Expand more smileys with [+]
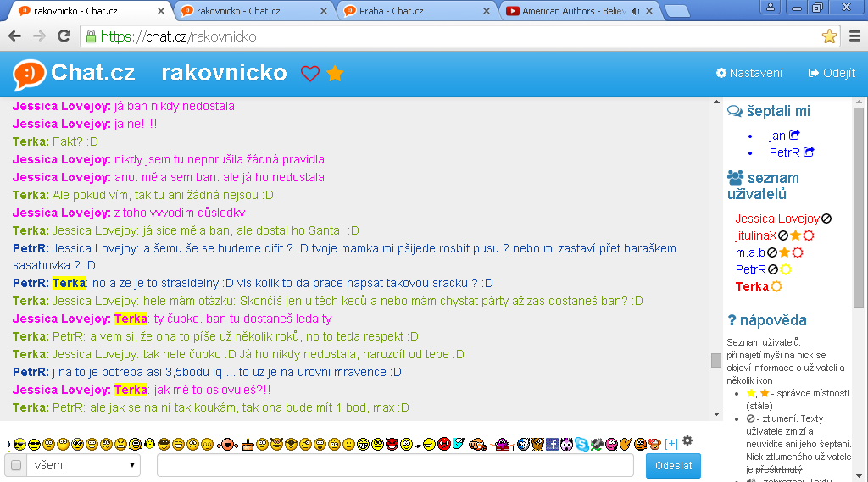The height and width of the screenshot is (482, 868). [671, 444]
